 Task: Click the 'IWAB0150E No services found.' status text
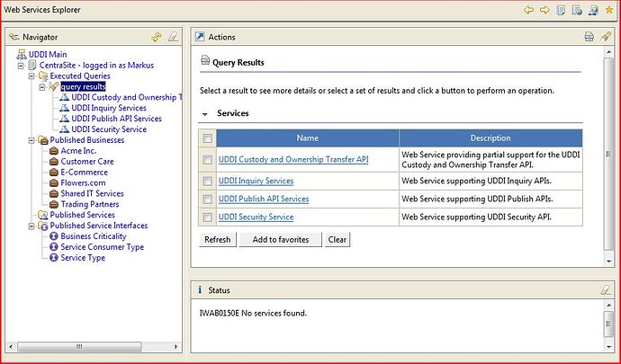click(x=253, y=314)
